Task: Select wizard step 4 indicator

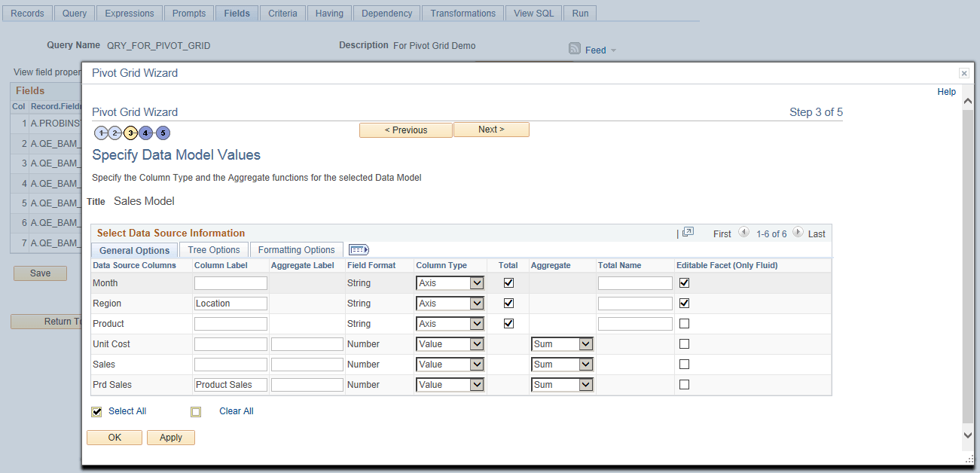Action: point(147,132)
